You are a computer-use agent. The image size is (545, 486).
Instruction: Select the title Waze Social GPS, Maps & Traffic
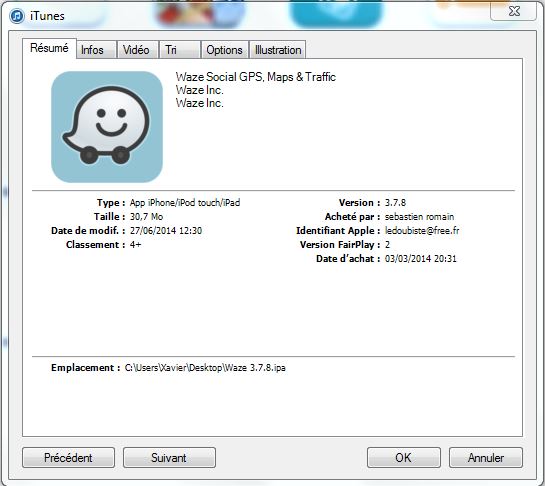[x=256, y=77]
